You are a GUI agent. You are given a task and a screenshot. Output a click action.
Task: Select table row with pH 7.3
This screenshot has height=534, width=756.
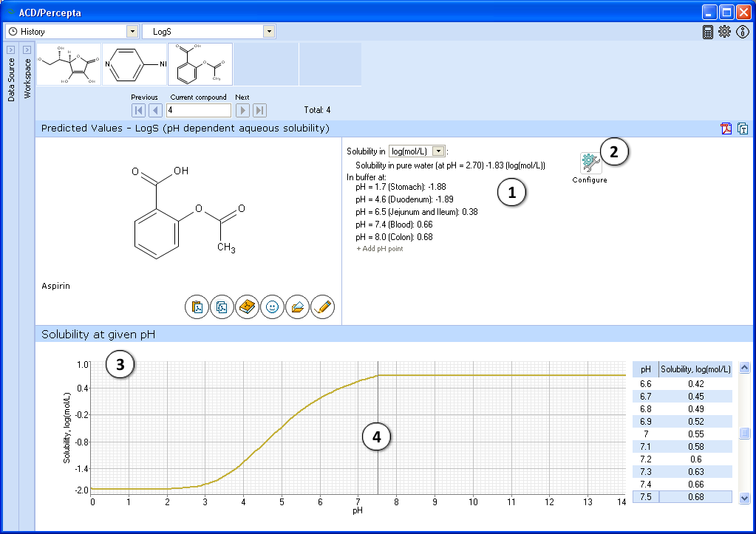point(682,472)
